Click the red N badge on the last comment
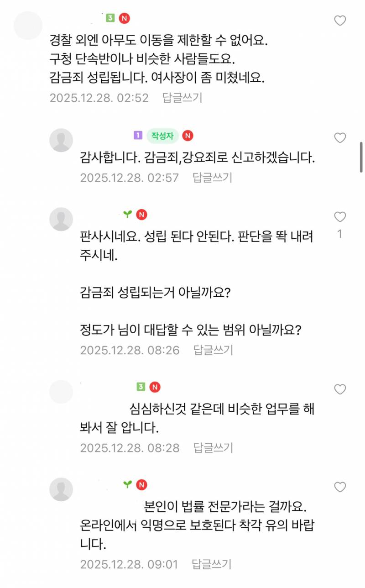Screen dimensions: 365x588 tap(141, 485)
